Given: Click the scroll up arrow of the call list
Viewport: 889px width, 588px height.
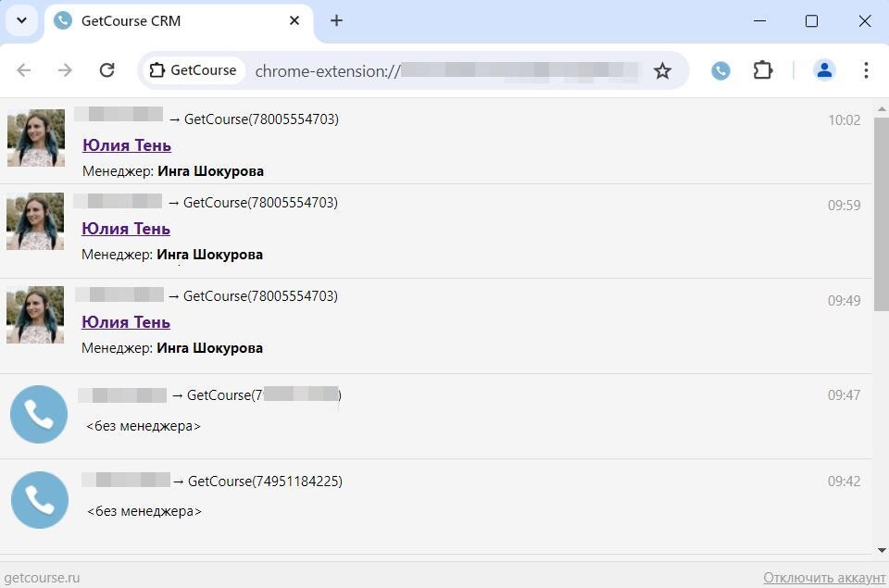Looking at the screenshot, I should click(x=881, y=108).
